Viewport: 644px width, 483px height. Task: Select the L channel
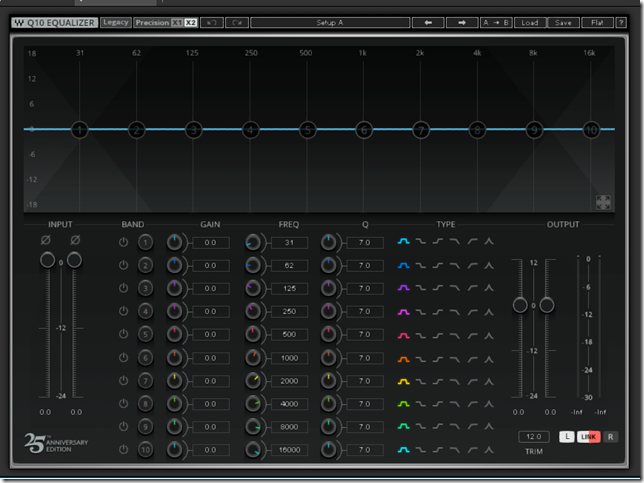click(x=567, y=437)
